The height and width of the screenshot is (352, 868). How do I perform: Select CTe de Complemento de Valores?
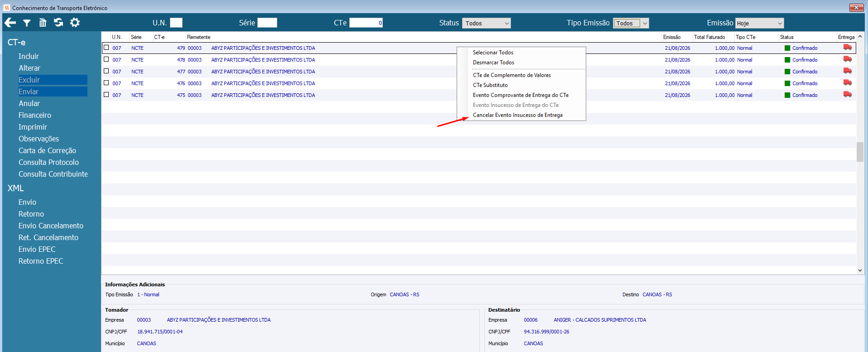512,75
